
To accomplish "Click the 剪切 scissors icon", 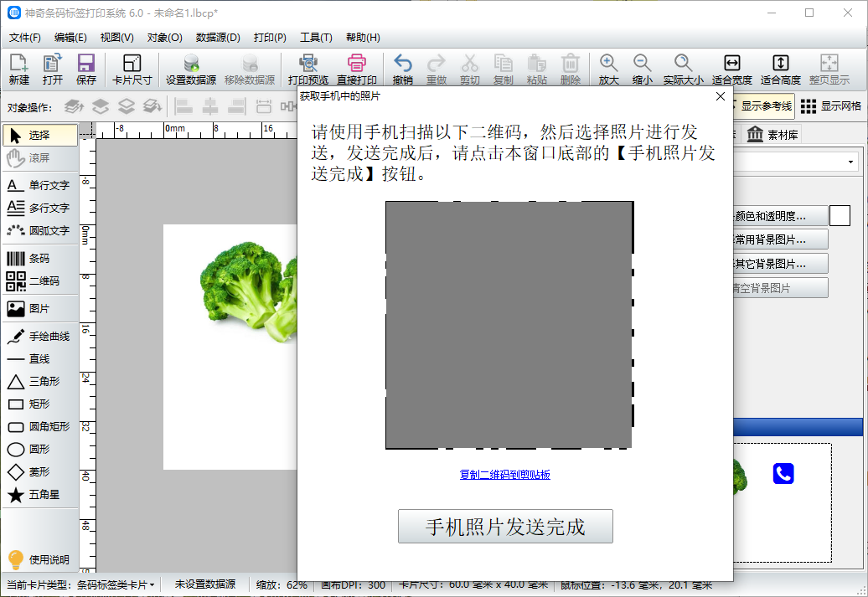I will 469,69.
